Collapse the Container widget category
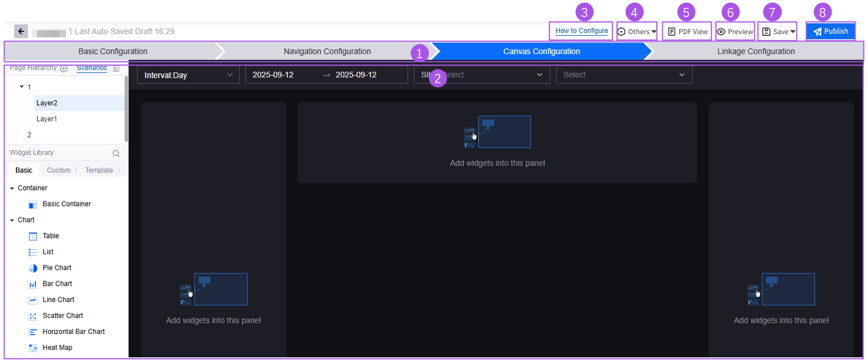 pos(12,188)
